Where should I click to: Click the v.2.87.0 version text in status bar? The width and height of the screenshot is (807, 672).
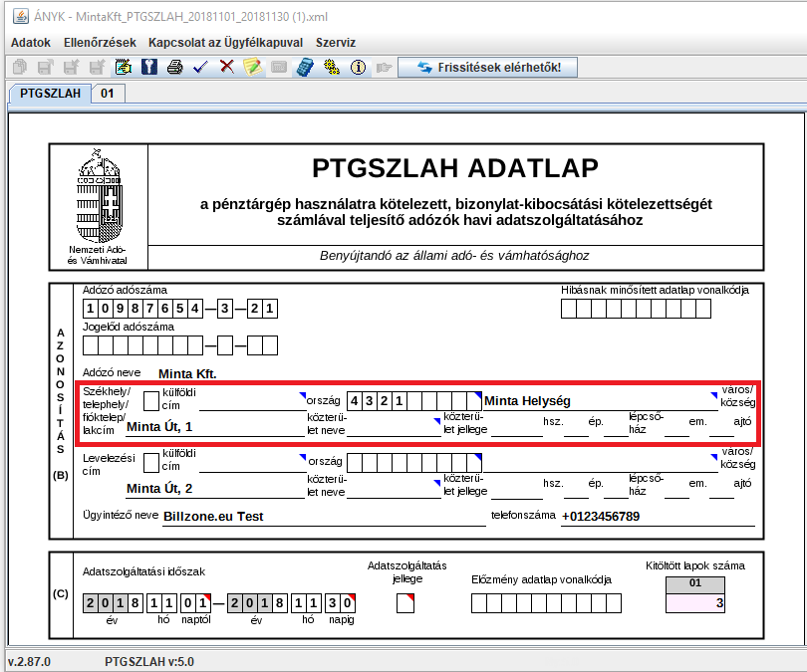tap(29, 662)
